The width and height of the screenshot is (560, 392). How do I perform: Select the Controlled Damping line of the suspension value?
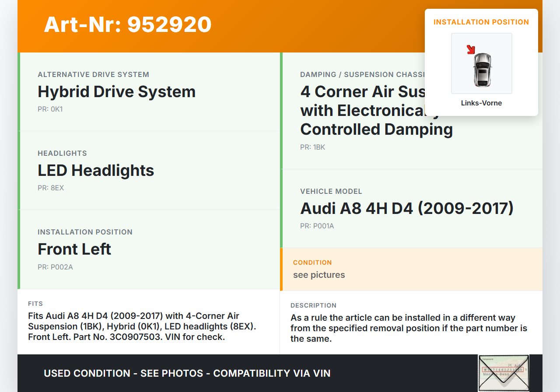pos(377,129)
